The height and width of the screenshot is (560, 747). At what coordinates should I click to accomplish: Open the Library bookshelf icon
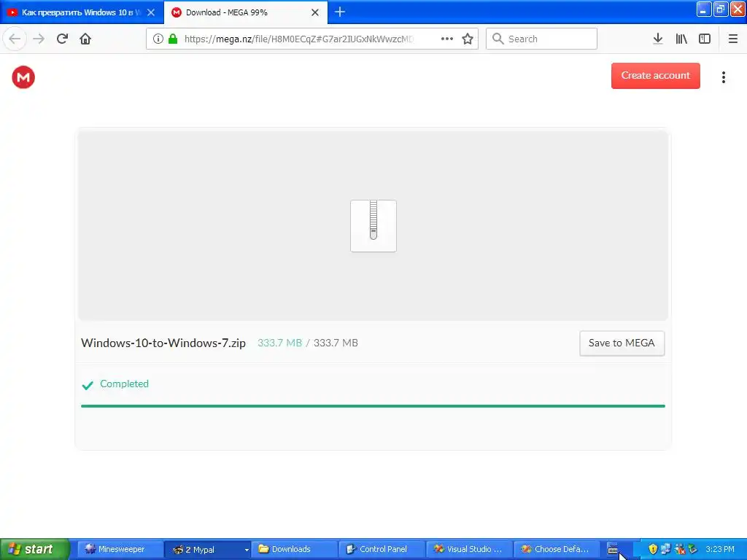[681, 39]
